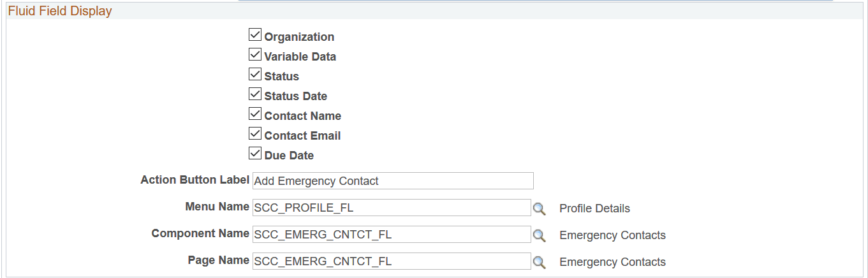
Task: Disable the Status checkbox
Action: [x=255, y=75]
